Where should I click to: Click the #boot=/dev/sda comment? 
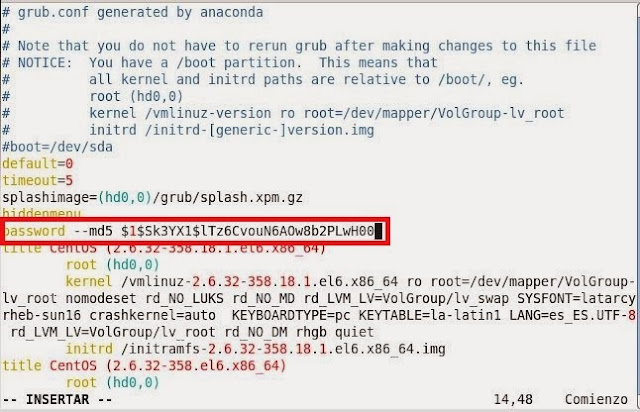coord(57,147)
